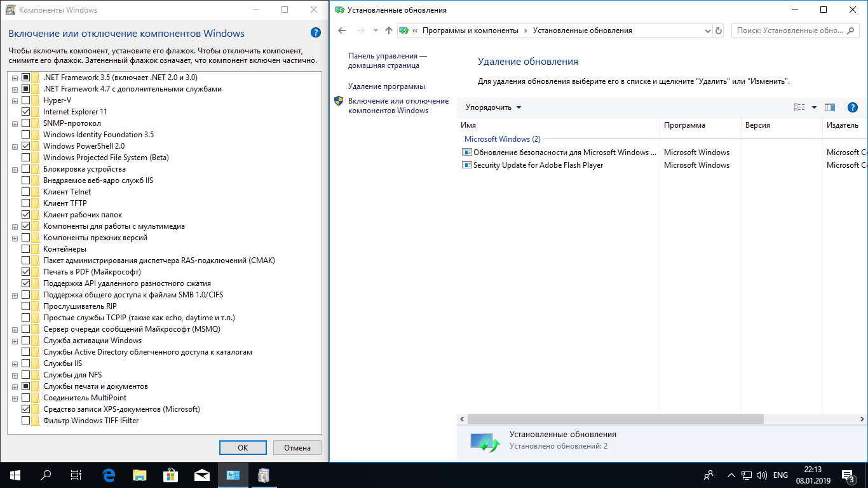Sort by Издатель column header
This screenshot has height=488, width=868.
(845, 125)
